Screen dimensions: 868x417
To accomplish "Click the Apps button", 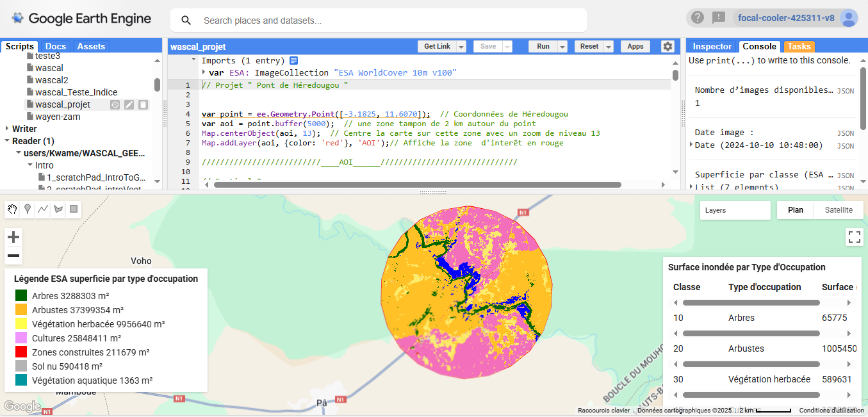I will 635,47.
